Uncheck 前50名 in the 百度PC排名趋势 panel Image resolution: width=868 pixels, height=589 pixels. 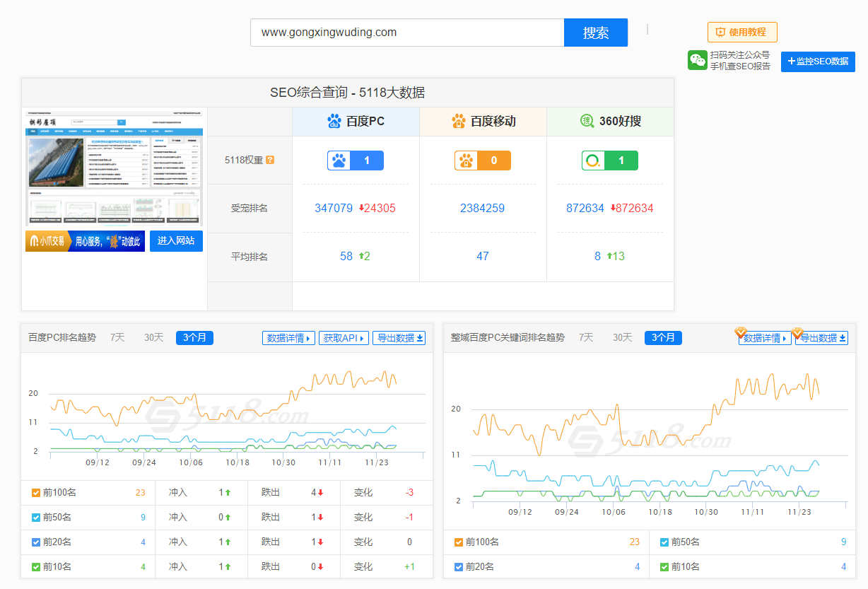point(36,518)
